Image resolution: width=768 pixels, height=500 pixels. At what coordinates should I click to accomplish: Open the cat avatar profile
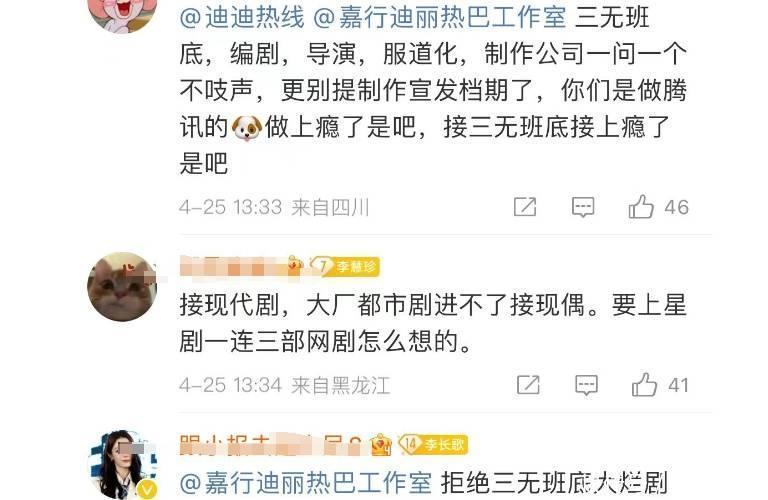tap(122, 287)
